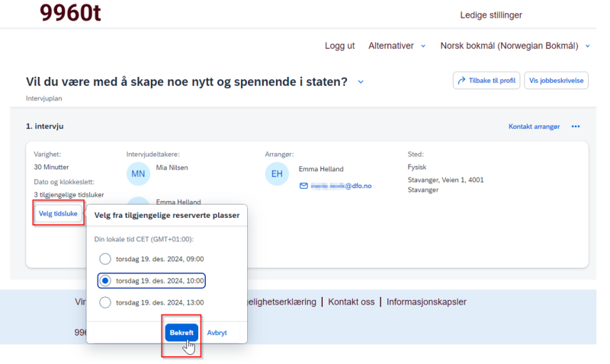Open the @dfo.no email address link
Image resolution: width=610 pixels, height=364 pixels.
click(x=341, y=186)
